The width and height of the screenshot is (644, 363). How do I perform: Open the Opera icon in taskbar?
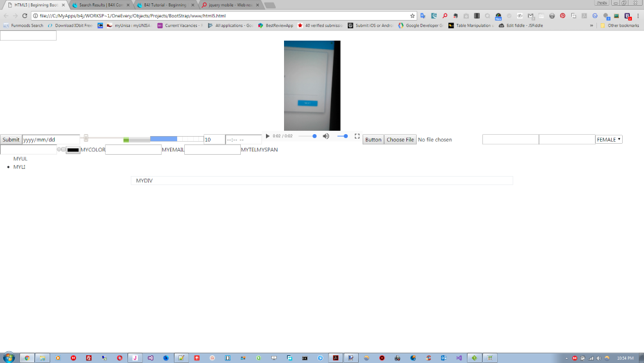[120, 358]
